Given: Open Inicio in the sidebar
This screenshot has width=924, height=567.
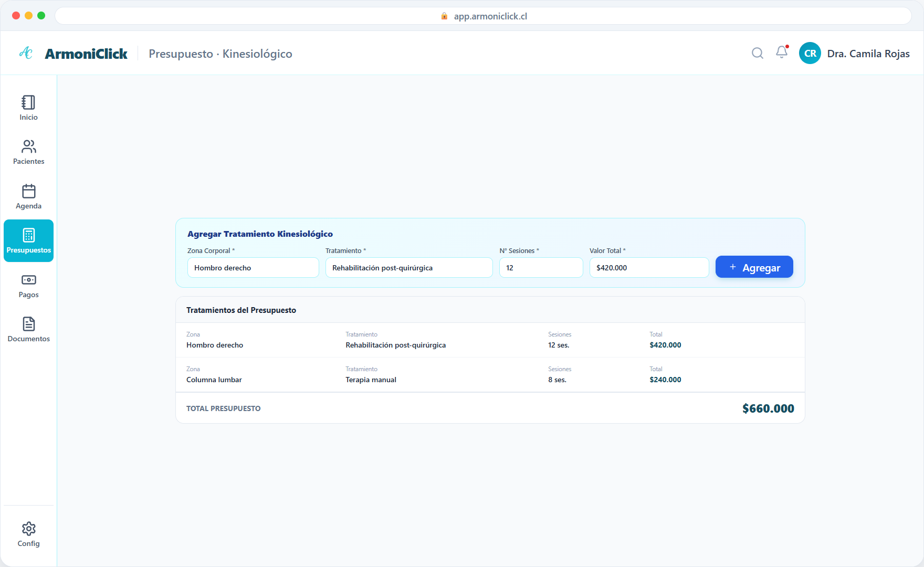Looking at the screenshot, I should [28, 108].
